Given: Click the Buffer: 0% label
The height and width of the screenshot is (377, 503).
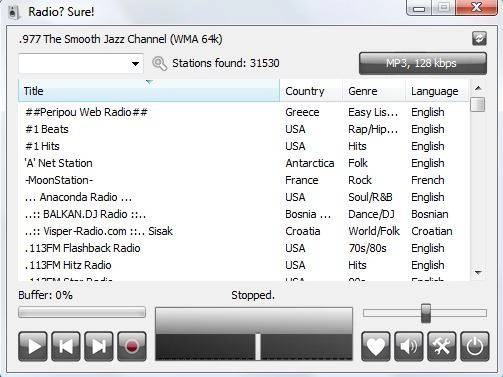Looking at the screenshot, I should [45, 295].
